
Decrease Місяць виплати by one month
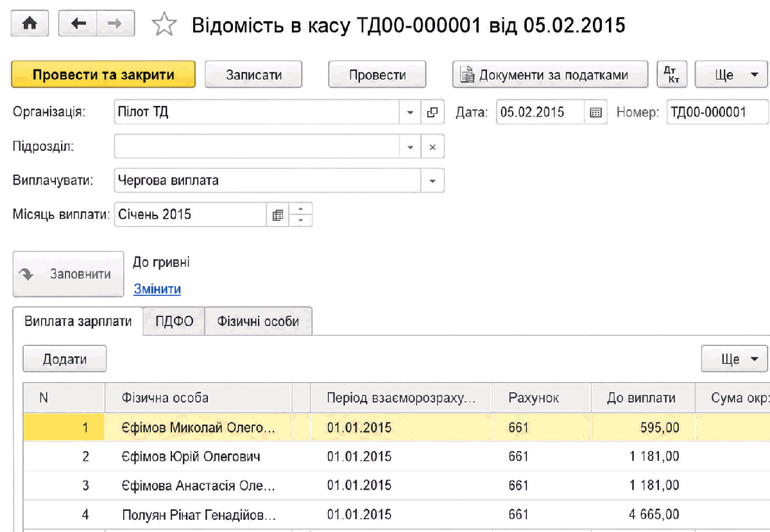point(301,221)
